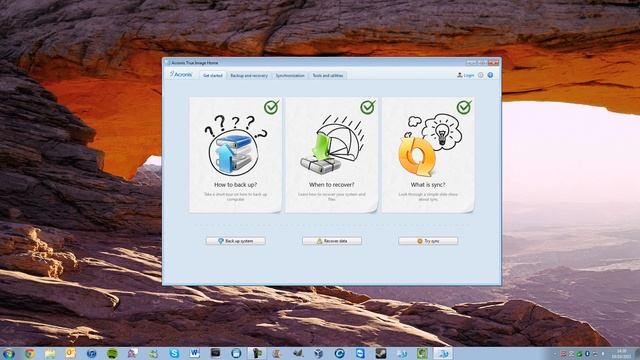Open the How to back up card illustration
This screenshot has height=360, width=640.
pos(236,145)
